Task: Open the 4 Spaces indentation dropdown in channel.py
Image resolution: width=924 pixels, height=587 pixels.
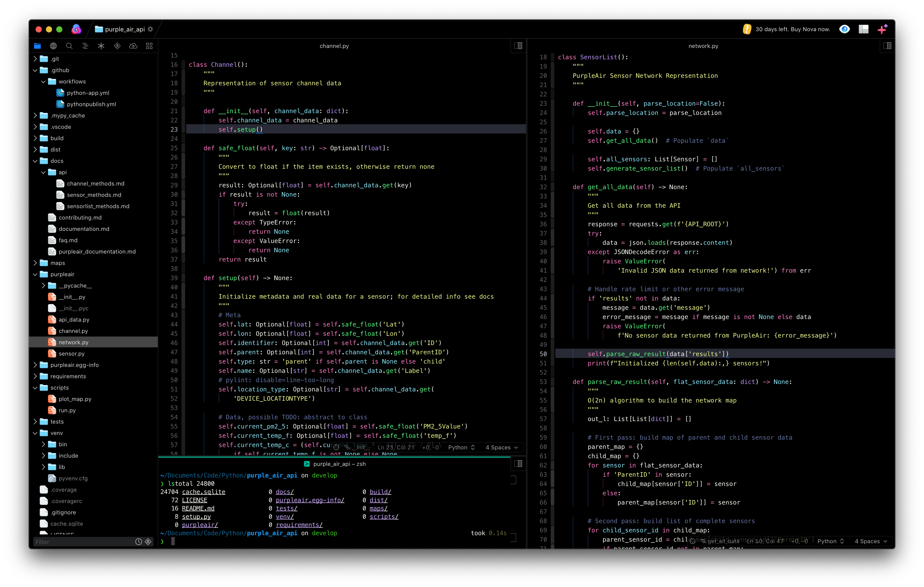Action: (501, 447)
